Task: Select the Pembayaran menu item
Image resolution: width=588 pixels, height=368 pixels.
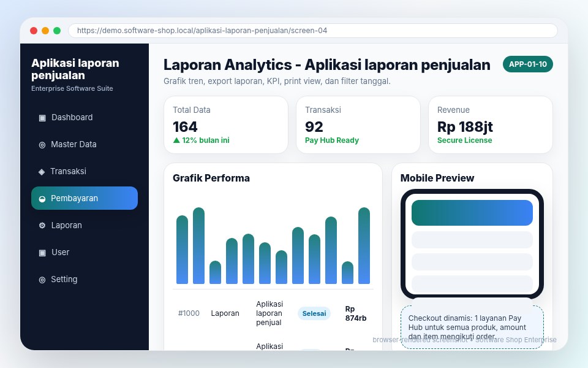Action: (x=85, y=198)
